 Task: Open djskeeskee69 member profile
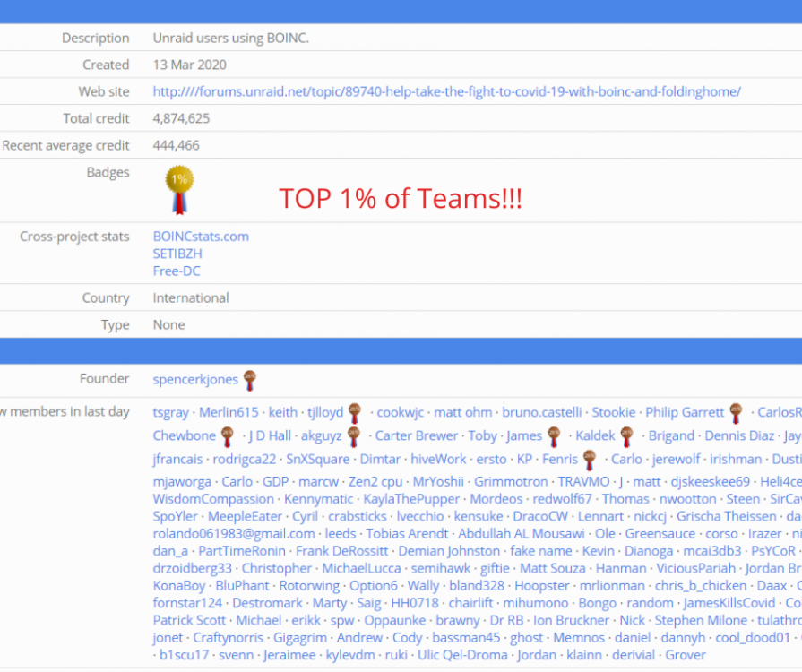pos(710,482)
